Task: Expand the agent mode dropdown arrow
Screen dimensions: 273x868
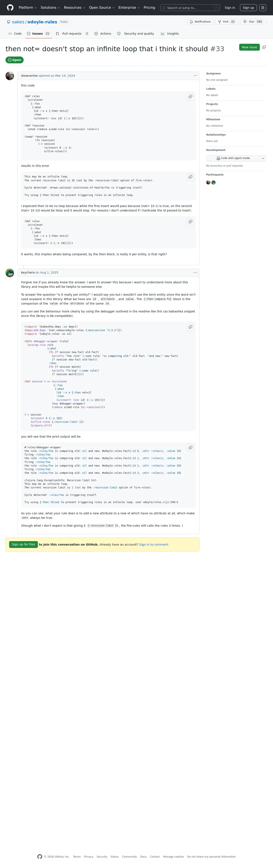Action: (x=263, y=158)
